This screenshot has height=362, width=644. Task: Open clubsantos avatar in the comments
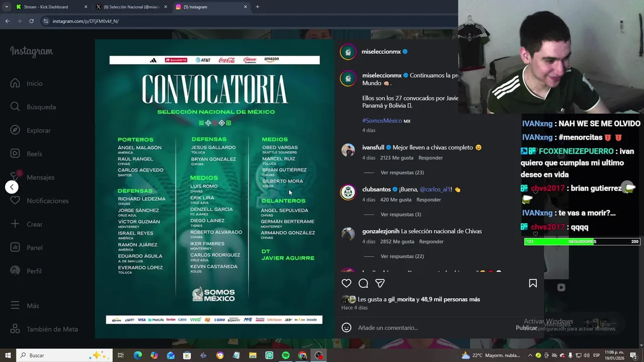point(348,192)
